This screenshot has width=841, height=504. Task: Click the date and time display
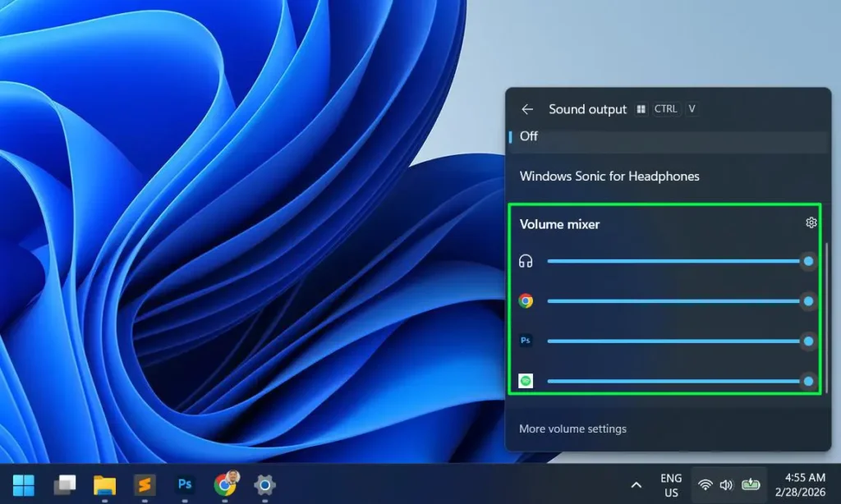(799, 484)
